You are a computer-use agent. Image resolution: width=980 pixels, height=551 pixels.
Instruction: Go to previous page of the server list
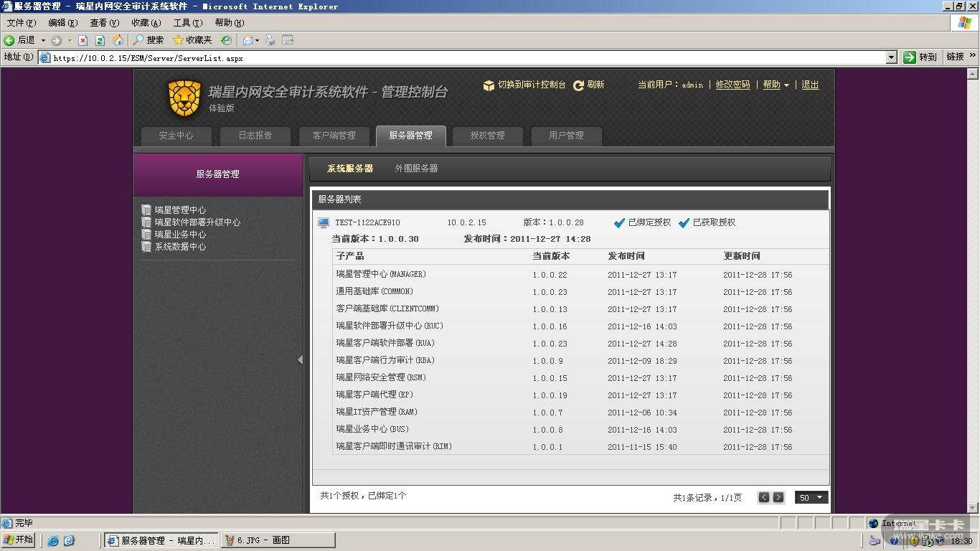coord(764,497)
